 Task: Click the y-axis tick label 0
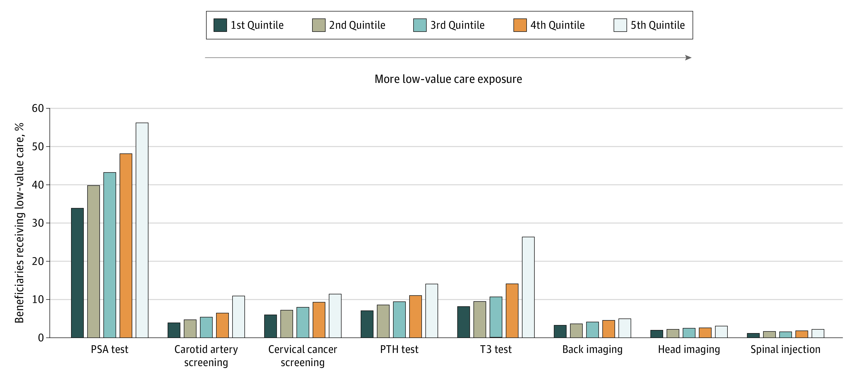tap(41, 338)
